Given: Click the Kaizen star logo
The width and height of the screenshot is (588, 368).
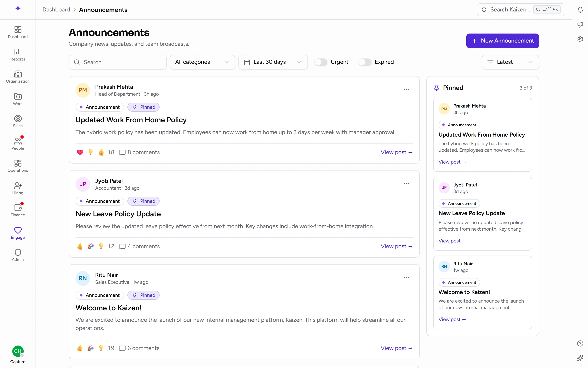Looking at the screenshot, I should pyautogui.click(x=18, y=9).
